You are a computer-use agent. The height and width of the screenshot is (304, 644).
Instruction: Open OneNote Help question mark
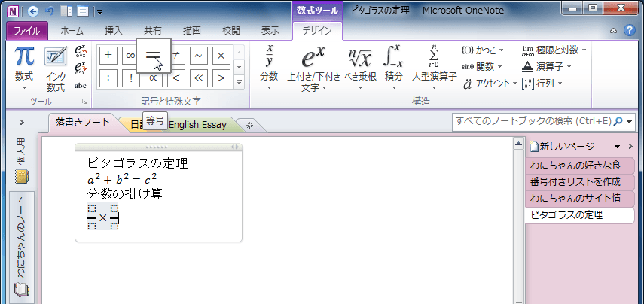(x=629, y=30)
